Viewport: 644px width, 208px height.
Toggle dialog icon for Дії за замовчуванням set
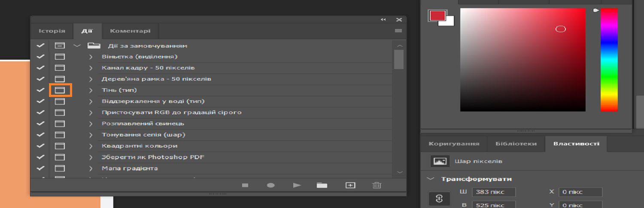coord(60,45)
